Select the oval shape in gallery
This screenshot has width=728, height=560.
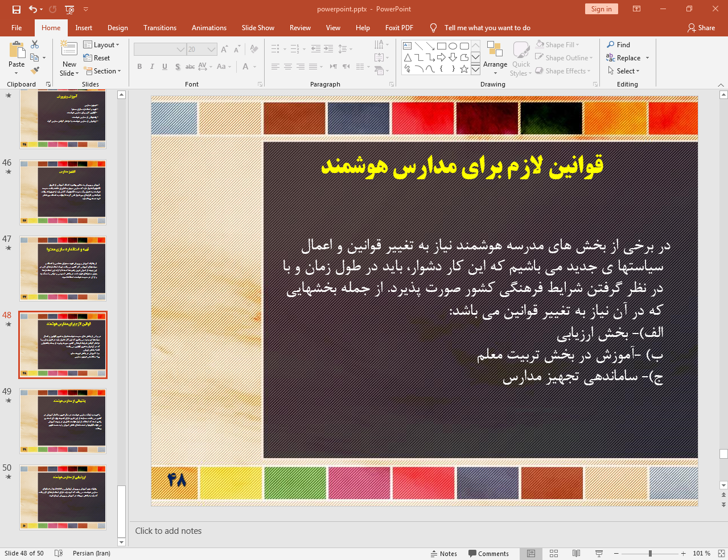[x=453, y=46]
